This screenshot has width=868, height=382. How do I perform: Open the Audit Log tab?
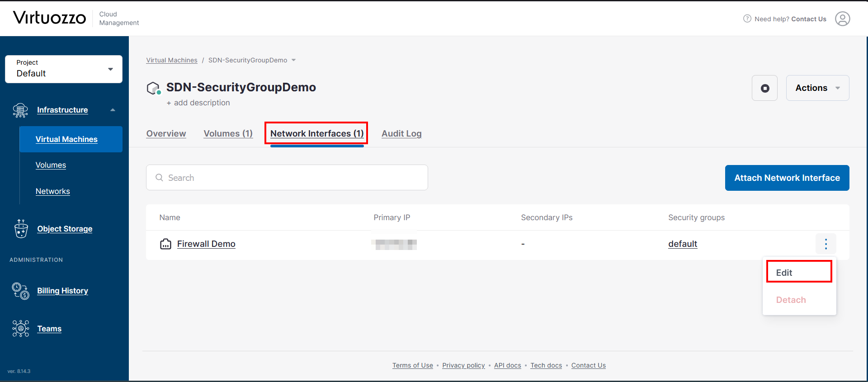pyautogui.click(x=401, y=133)
